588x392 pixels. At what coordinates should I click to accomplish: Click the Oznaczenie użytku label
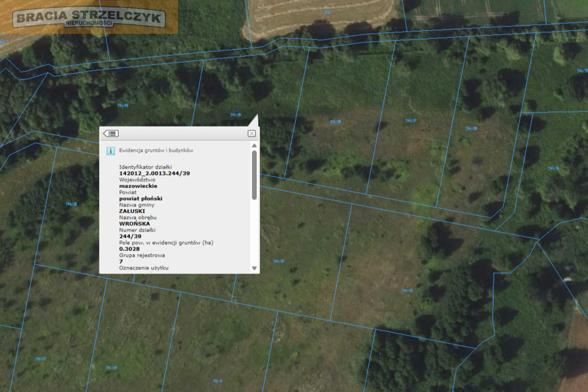pyautogui.click(x=144, y=268)
